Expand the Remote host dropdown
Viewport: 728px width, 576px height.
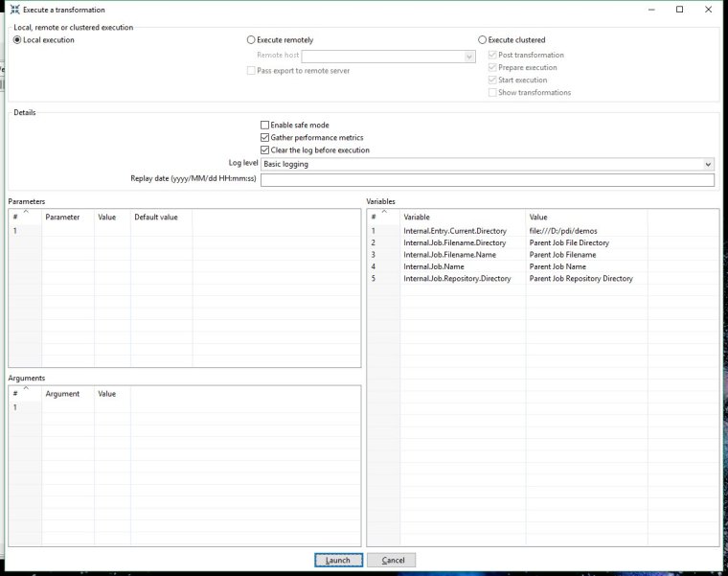(x=469, y=57)
